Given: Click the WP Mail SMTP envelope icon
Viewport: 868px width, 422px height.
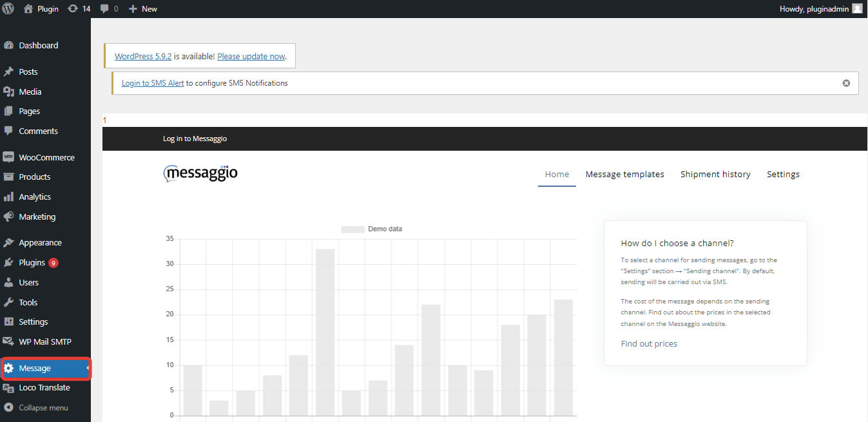Looking at the screenshot, I should (x=8, y=341).
